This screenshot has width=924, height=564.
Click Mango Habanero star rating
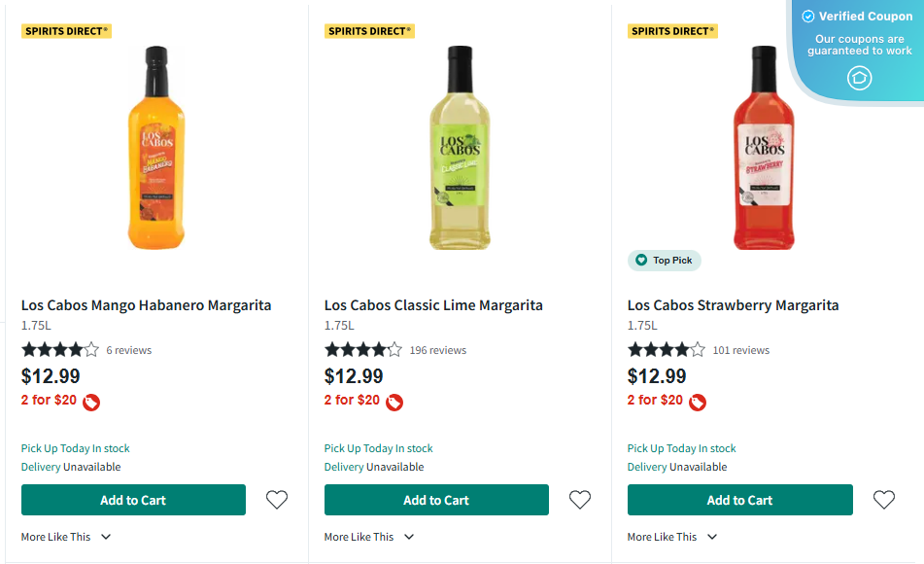(x=60, y=350)
